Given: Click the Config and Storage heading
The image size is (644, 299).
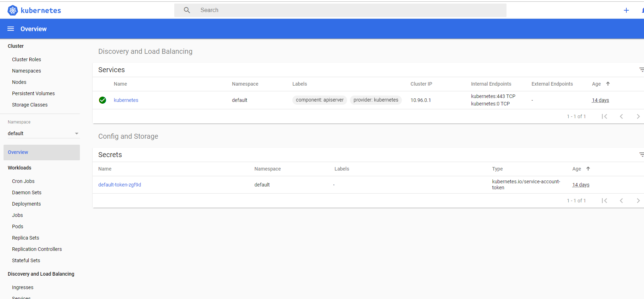Looking at the screenshot, I should click(128, 136).
